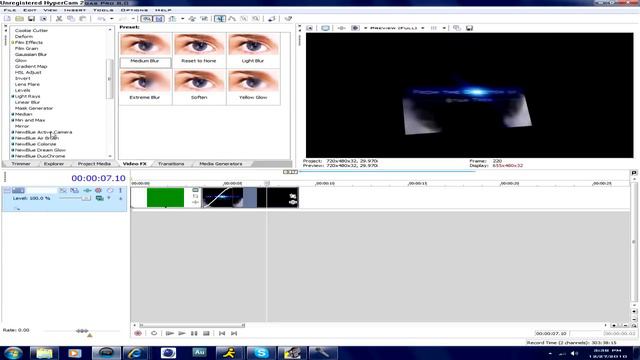Screen dimensions: 640x360
Task: Create a new project from the toolbar
Action: pos(7,19)
